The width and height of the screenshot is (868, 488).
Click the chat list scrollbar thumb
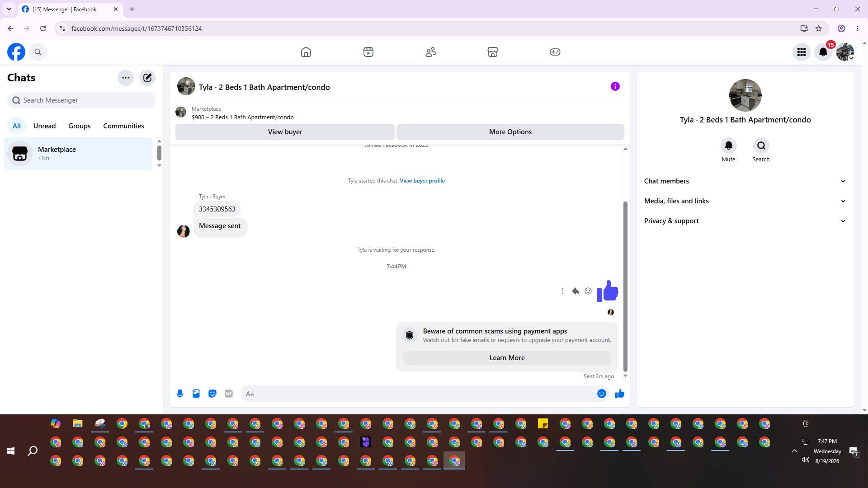coord(159,153)
